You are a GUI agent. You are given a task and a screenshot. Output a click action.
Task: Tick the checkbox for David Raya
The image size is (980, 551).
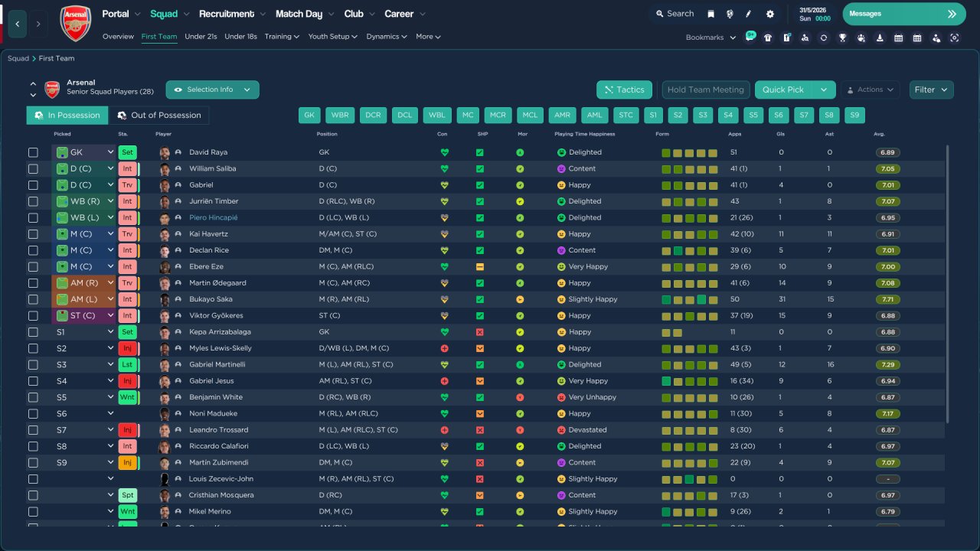pos(33,152)
